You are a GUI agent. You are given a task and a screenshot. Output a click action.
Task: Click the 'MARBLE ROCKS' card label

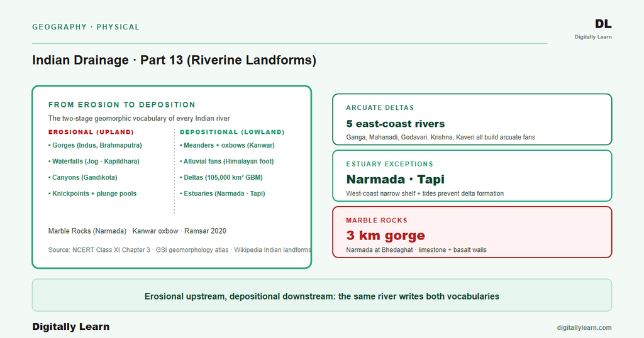[377, 221]
